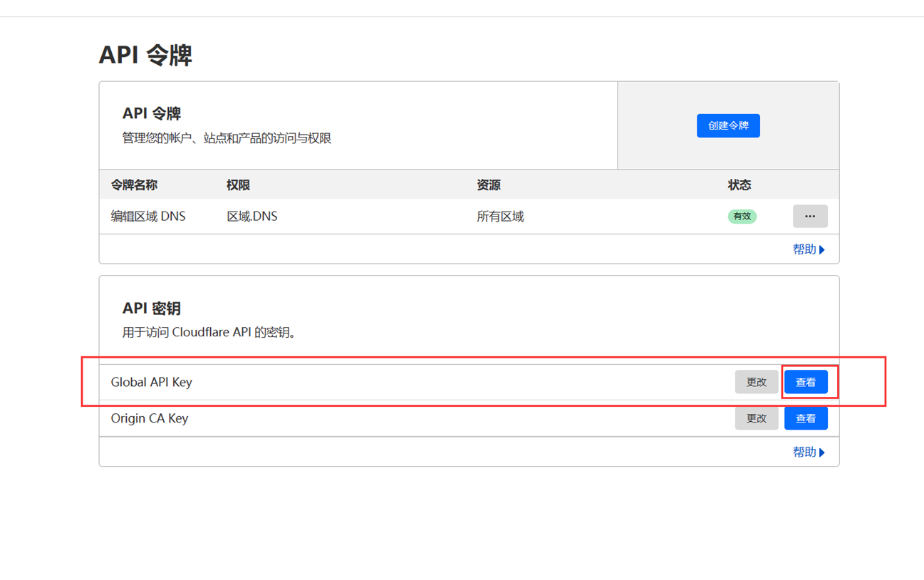Click the 状态 column header
Screen dimensions: 924x580
(x=739, y=185)
